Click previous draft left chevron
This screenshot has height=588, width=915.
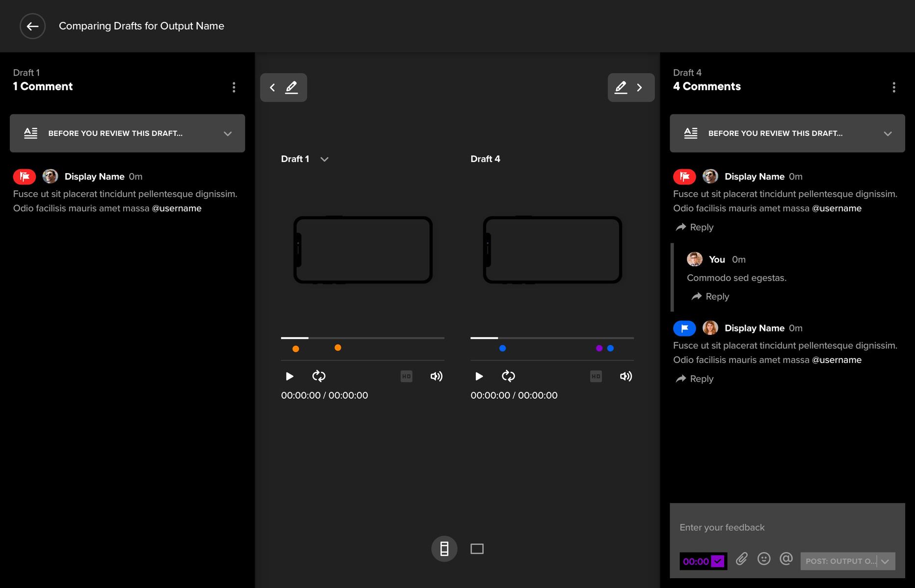[x=272, y=87]
